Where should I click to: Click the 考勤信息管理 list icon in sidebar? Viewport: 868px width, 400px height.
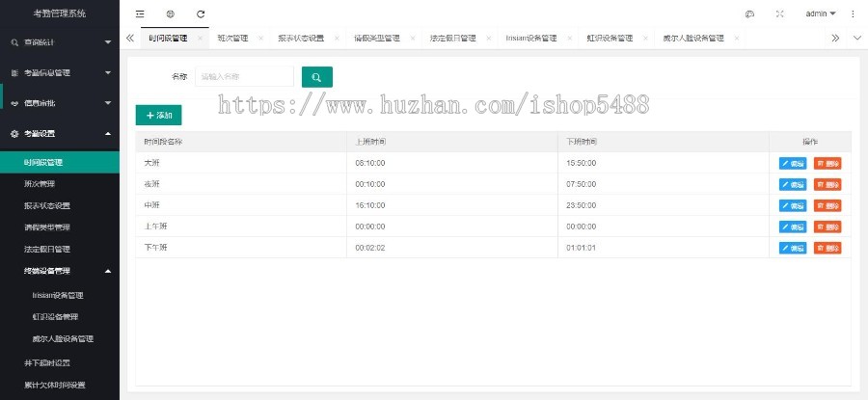tap(14, 72)
